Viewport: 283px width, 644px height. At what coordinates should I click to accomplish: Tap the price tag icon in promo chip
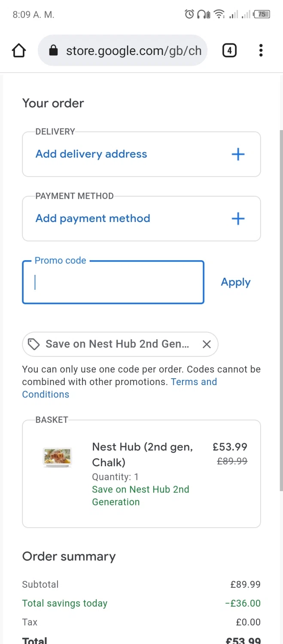point(33,344)
